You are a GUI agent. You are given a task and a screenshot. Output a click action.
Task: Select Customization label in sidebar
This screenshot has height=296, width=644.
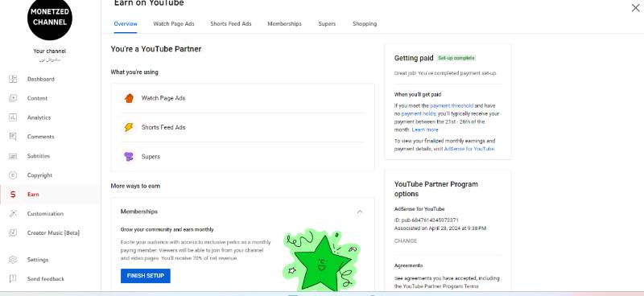coord(45,214)
